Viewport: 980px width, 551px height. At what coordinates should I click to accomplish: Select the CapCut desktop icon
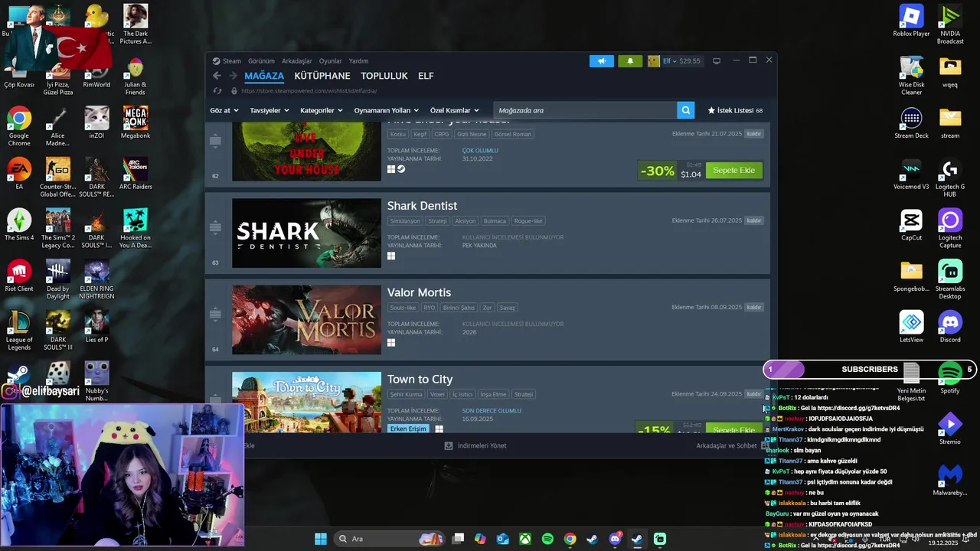(x=911, y=226)
